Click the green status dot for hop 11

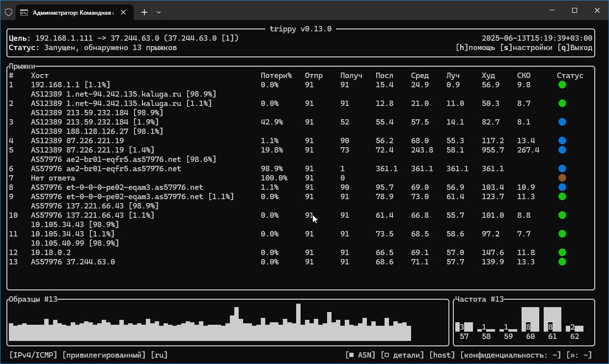tap(562, 234)
